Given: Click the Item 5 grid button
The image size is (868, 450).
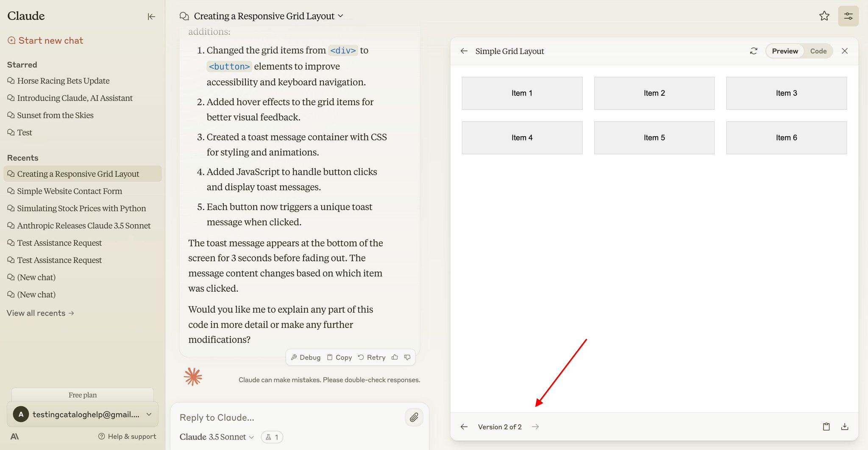Looking at the screenshot, I should tap(654, 138).
